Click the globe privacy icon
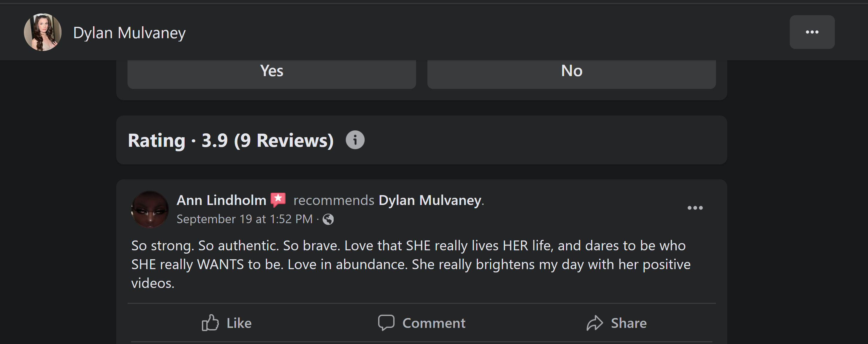 328,219
